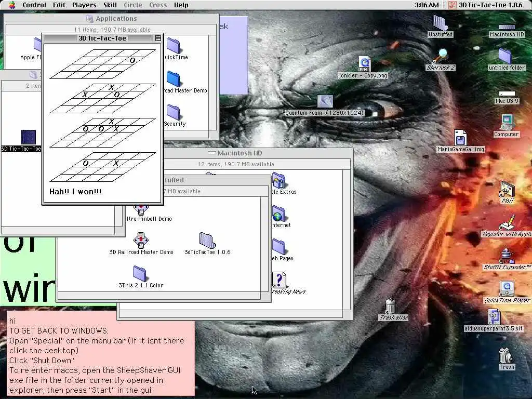
Task: Open the Skill menu
Action: click(x=110, y=5)
